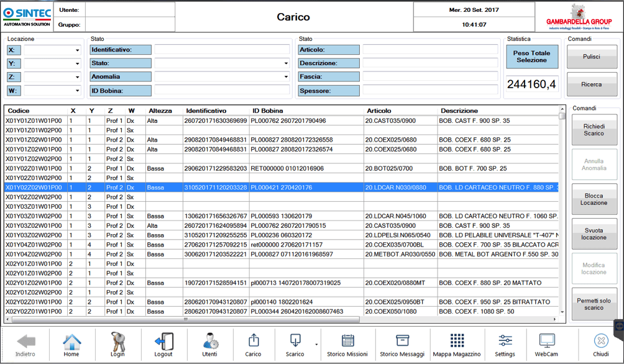Click the horizontal scrollbar right arrow
624x364 pixels.
click(x=555, y=319)
